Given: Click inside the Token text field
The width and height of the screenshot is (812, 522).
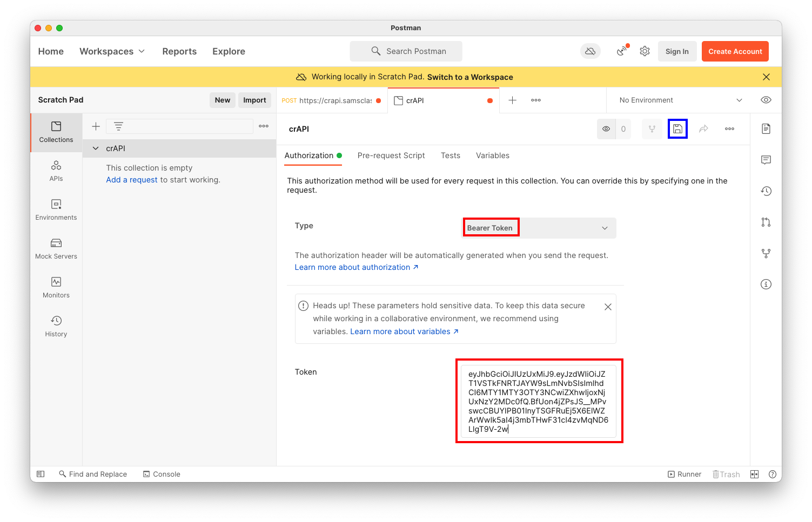Looking at the screenshot, I should point(538,402).
